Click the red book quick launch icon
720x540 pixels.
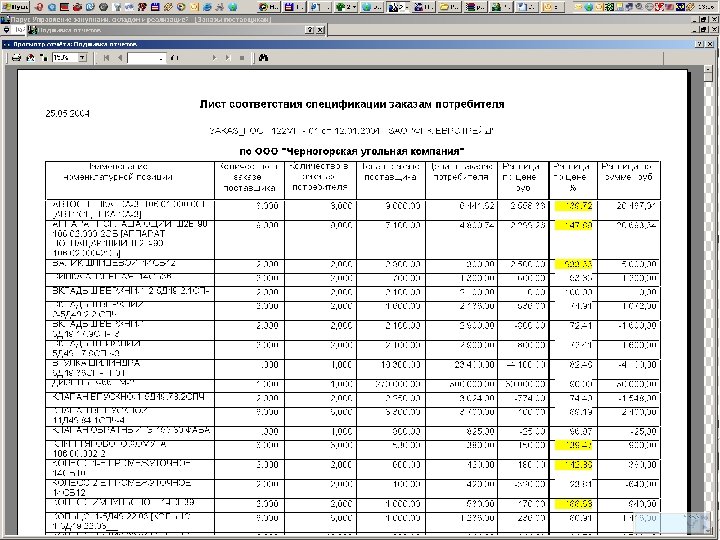(x=65, y=7)
